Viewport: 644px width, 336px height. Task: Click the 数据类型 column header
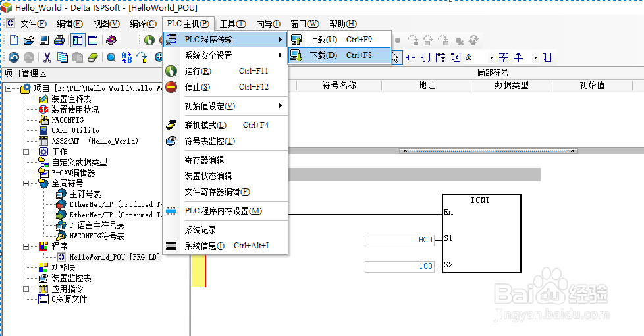512,86
